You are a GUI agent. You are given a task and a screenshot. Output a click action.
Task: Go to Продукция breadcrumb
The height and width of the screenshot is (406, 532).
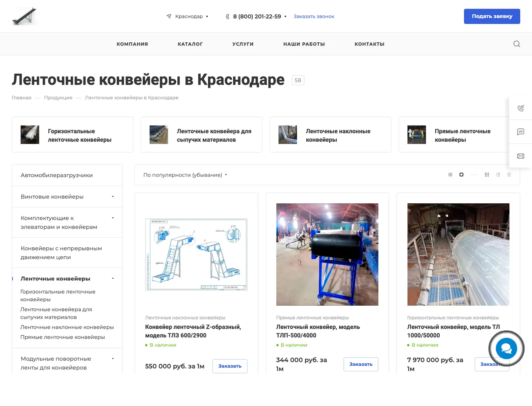tap(58, 97)
